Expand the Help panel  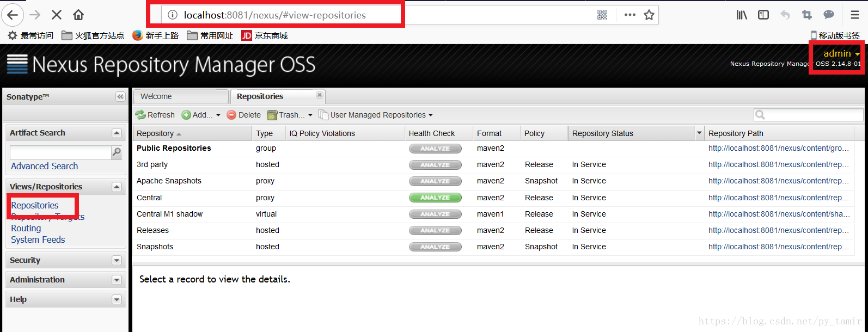[x=117, y=299]
